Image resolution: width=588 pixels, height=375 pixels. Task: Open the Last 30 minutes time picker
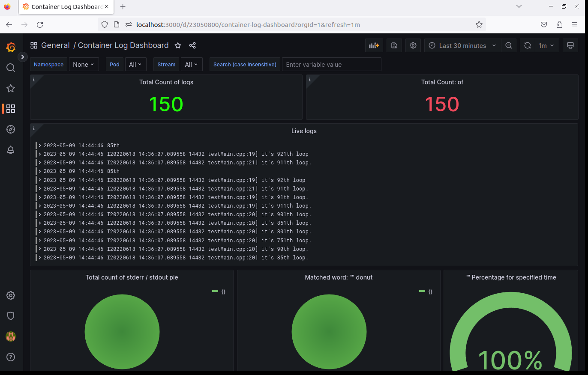tap(462, 45)
